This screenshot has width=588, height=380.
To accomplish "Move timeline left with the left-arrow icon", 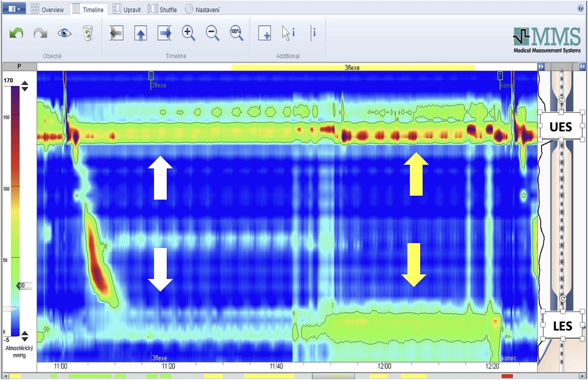I will tap(116, 33).
